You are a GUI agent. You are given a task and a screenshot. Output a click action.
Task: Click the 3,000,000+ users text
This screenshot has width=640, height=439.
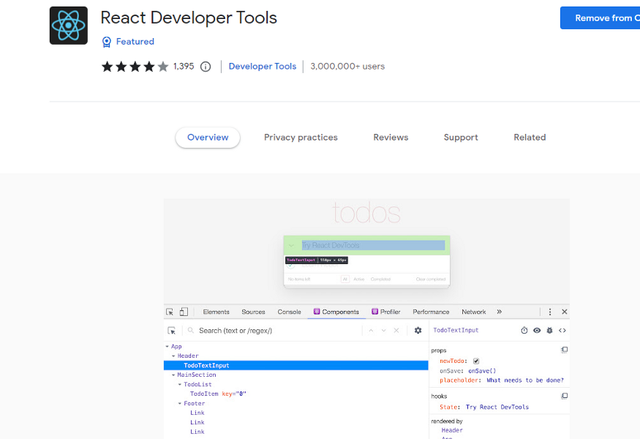(347, 67)
